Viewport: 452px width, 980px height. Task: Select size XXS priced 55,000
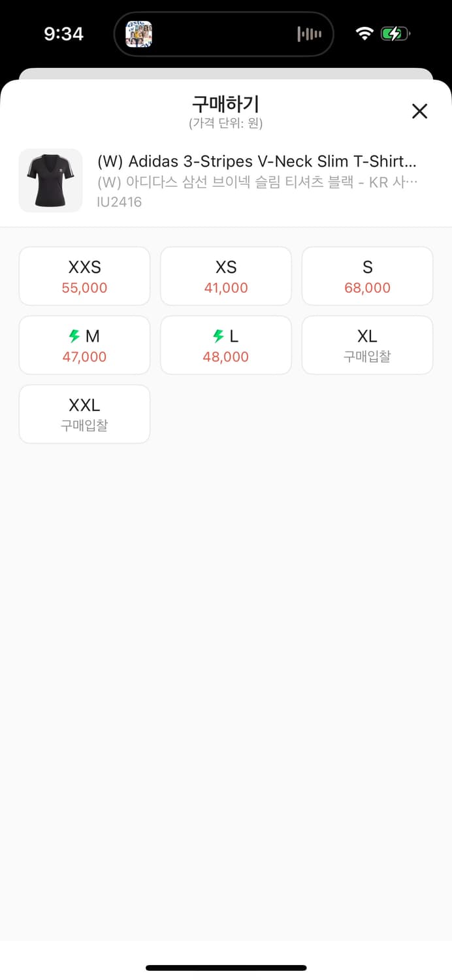[84, 276]
